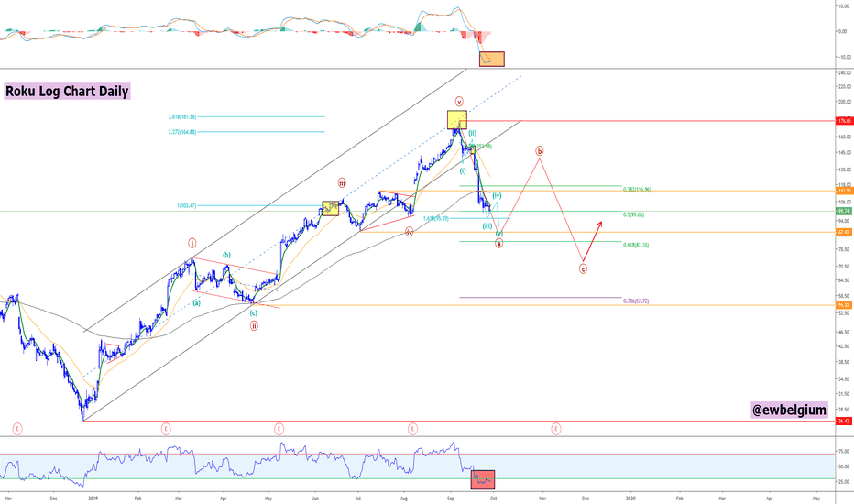
Task: Select the teal (iv) subwave label
Action: (497, 195)
